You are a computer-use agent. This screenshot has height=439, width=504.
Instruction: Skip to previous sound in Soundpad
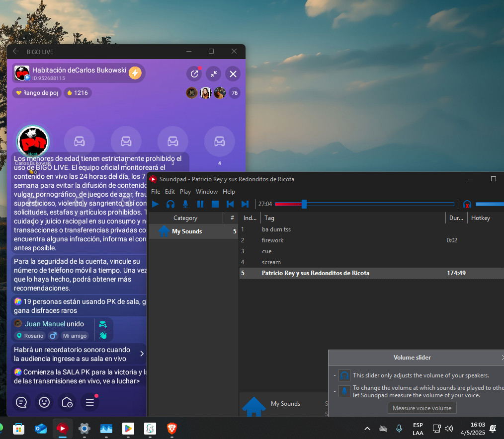click(x=230, y=204)
